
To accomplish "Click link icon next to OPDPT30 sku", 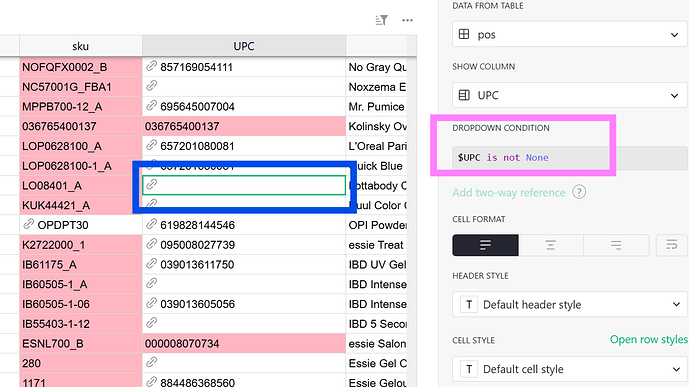I will click(29, 224).
